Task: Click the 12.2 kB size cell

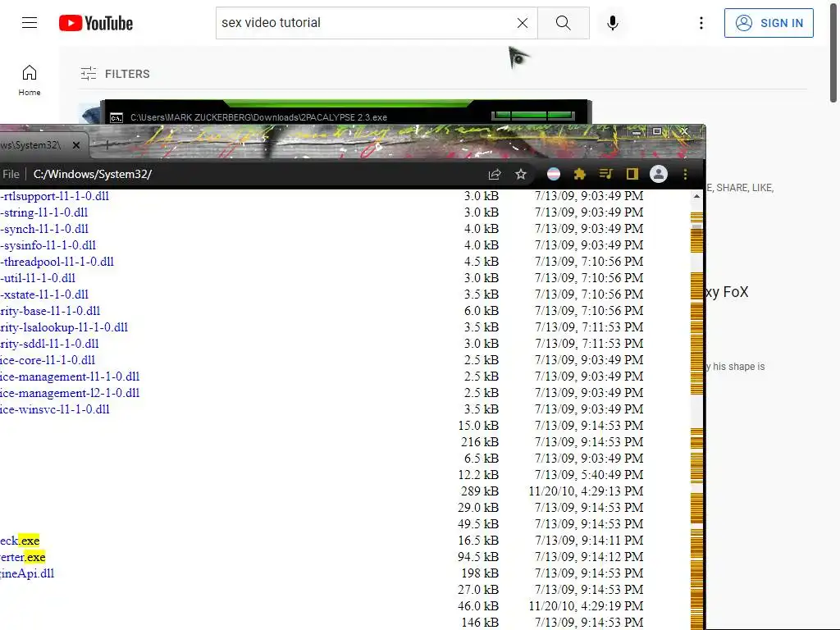Action: point(478,475)
